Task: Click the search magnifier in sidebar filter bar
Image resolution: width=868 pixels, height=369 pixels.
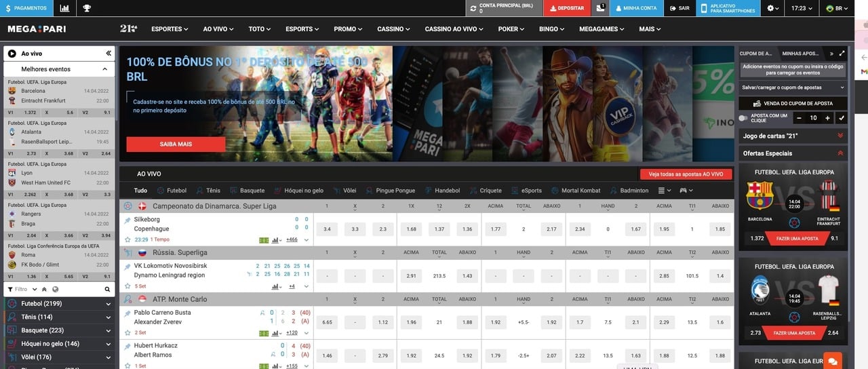Action: point(107,289)
